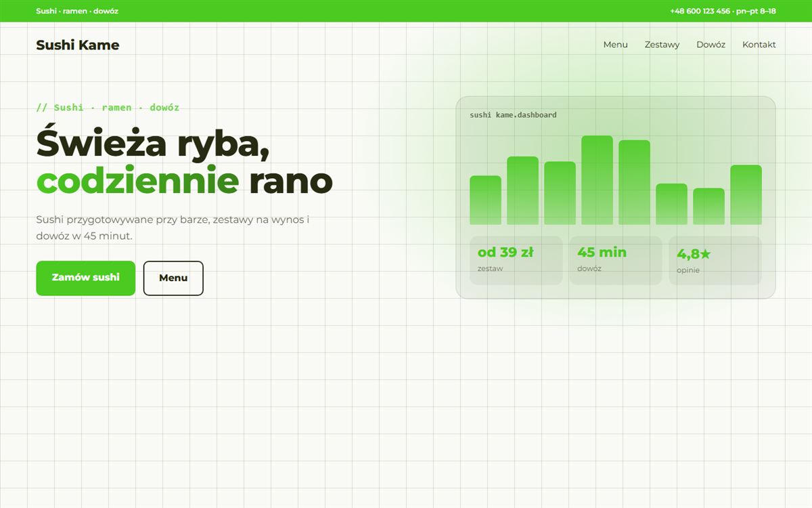812x508 pixels.
Task: Click the "45 min" dowóz card
Action: click(x=616, y=260)
